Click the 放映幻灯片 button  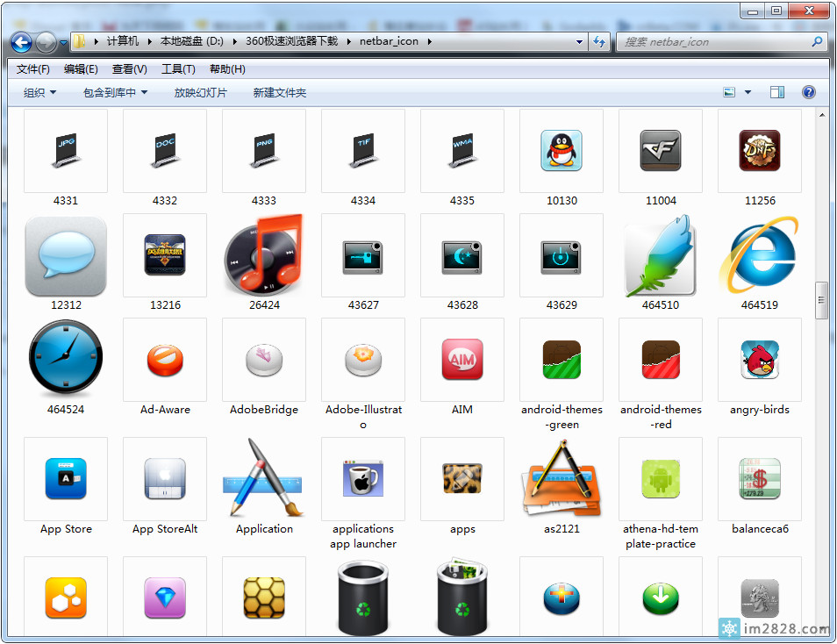coord(200,92)
